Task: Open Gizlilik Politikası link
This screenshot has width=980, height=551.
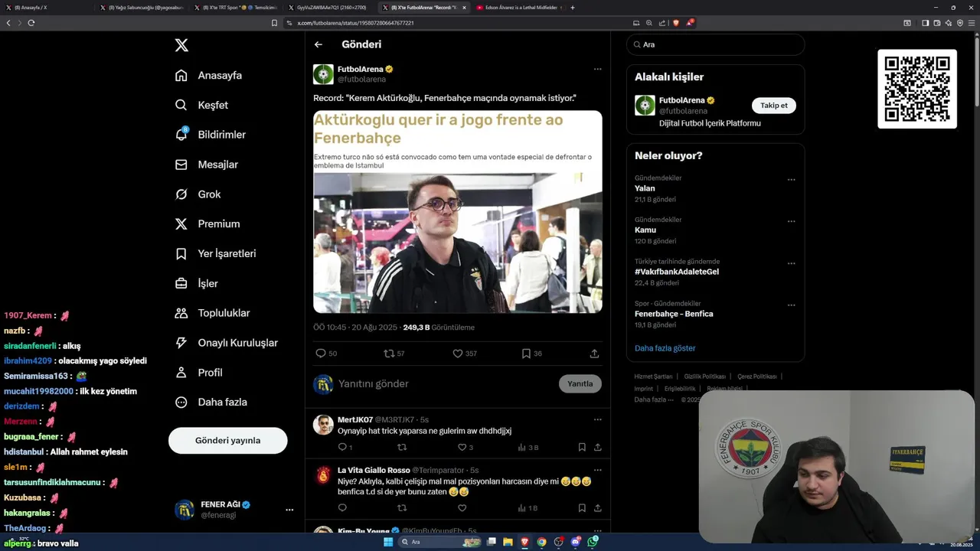Action: [x=704, y=377]
